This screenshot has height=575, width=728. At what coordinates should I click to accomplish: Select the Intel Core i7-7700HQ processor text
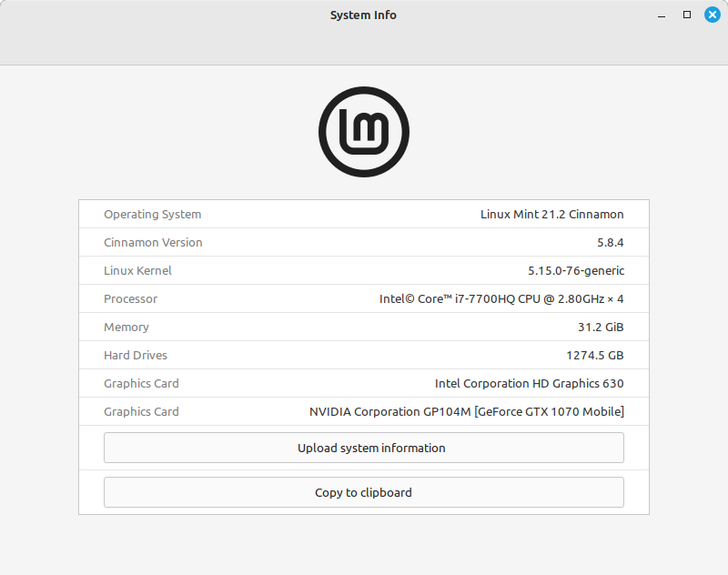(501, 298)
